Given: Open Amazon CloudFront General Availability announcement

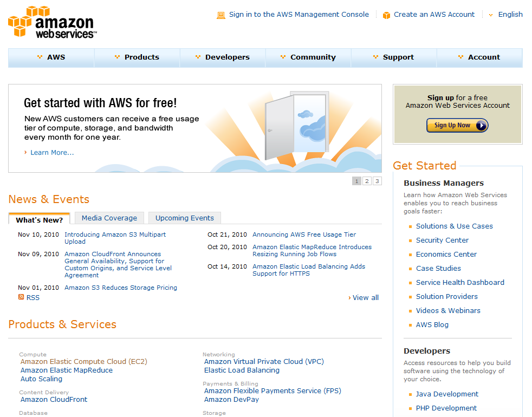Looking at the screenshot, I should coord(118,264).
